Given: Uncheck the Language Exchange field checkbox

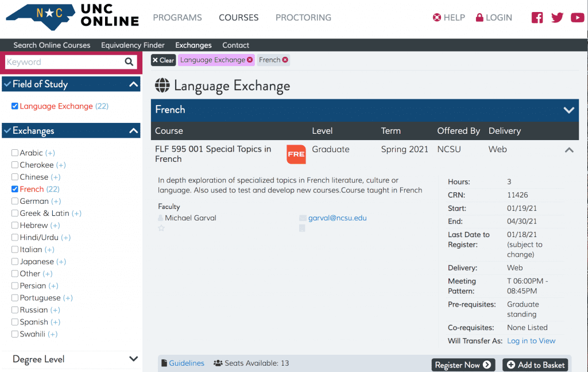Looking at the screenshot, I should coord(14,106).
